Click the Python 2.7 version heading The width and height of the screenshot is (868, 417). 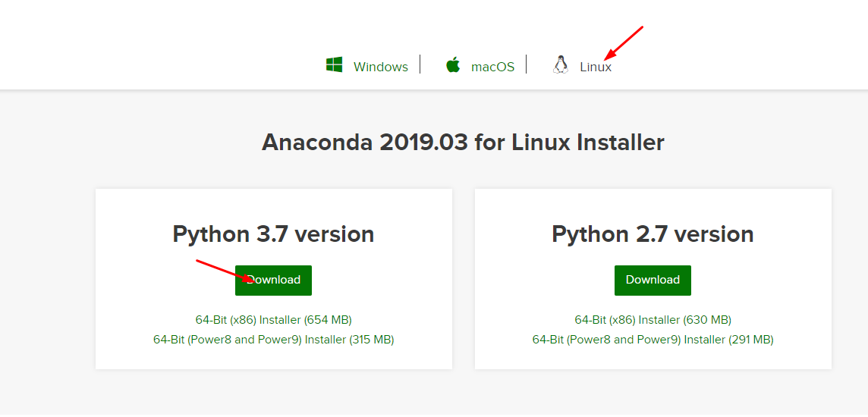[x=653, y=234]
